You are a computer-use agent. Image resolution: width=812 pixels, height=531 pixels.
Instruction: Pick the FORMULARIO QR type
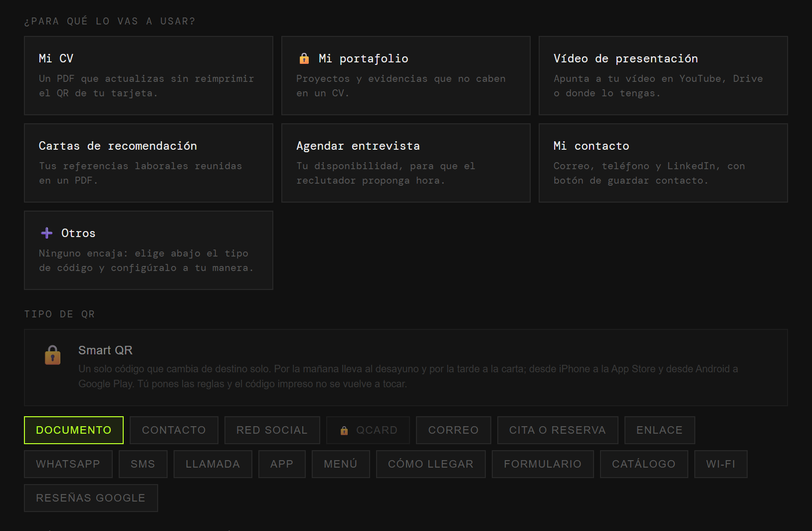pyautogui.click(x=543, y=464)
